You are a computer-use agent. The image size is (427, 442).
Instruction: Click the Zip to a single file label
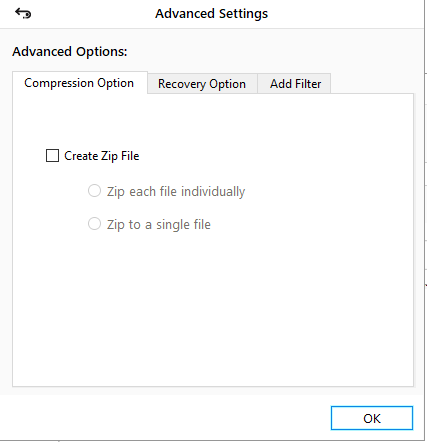pos(159,224)
